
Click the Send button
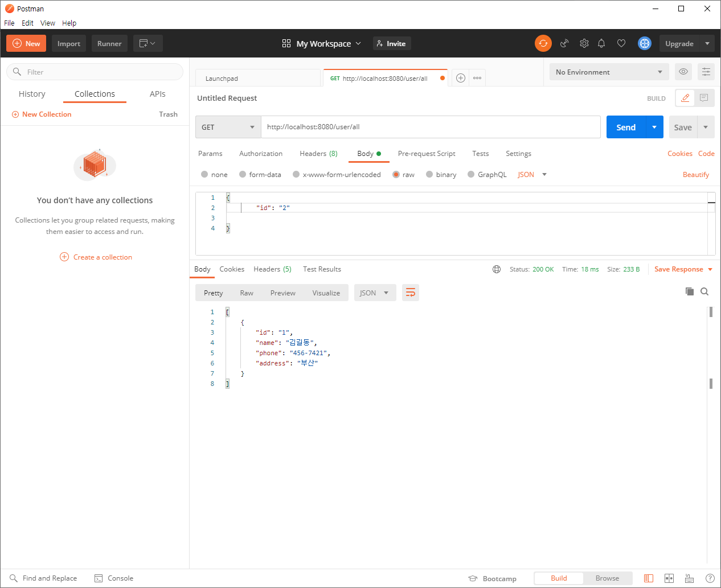coord(626,127)
